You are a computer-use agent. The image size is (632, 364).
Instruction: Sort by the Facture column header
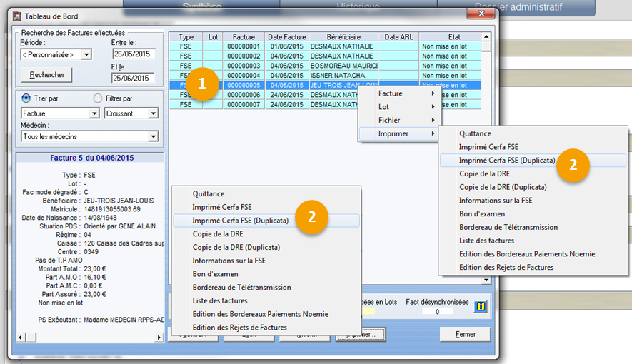244,36
